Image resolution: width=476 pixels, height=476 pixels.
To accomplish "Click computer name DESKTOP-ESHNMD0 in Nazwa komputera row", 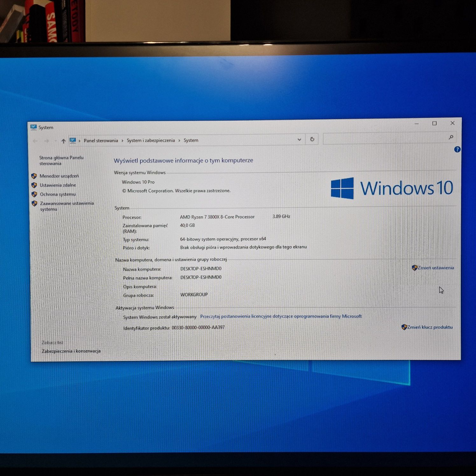I will [x=201, y=269].
